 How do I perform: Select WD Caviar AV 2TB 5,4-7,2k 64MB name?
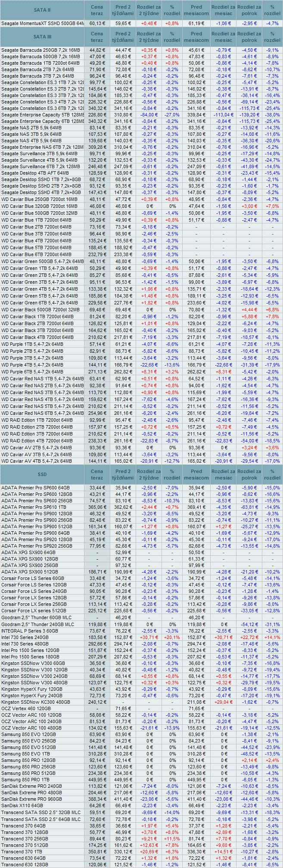coord(37,448)
